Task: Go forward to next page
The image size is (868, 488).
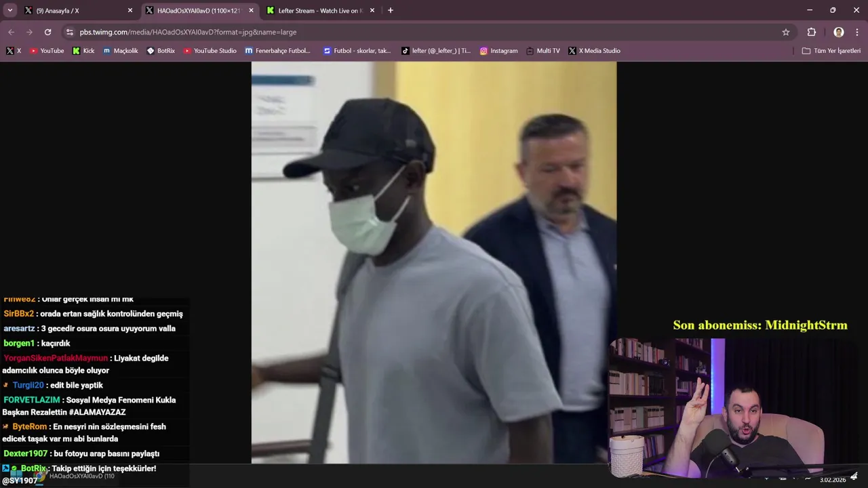Action: tap(29, 32)
